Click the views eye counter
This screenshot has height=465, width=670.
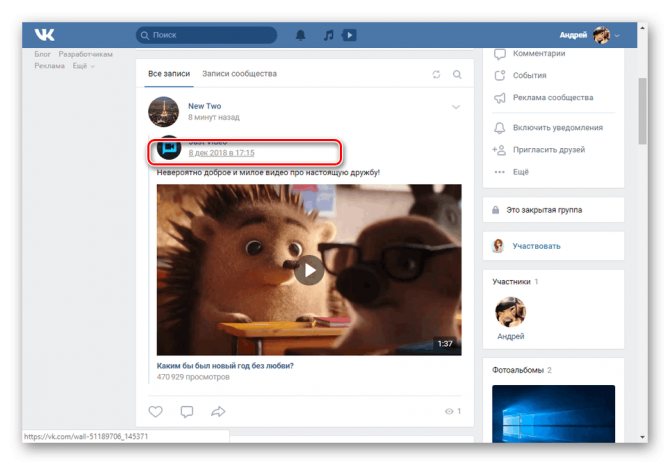pos(453,411)
